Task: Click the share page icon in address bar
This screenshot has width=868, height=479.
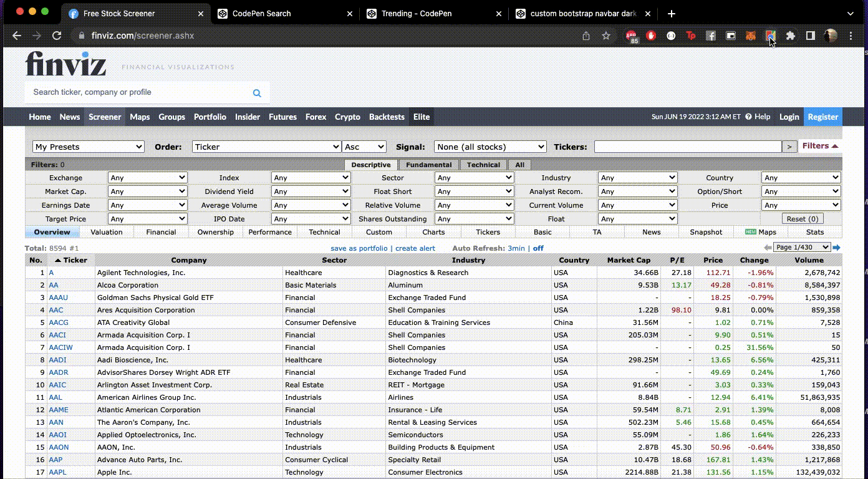Action: coord(586,36)
